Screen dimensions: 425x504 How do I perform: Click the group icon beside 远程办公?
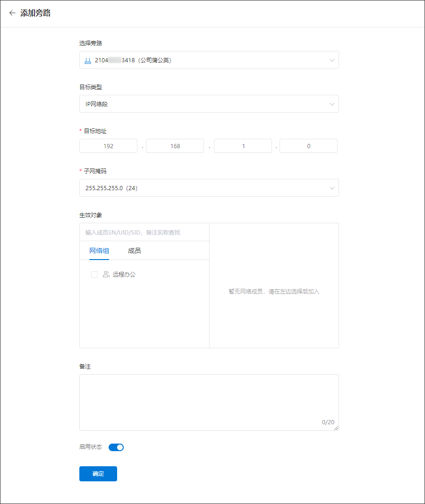click(x=106, y=275)
